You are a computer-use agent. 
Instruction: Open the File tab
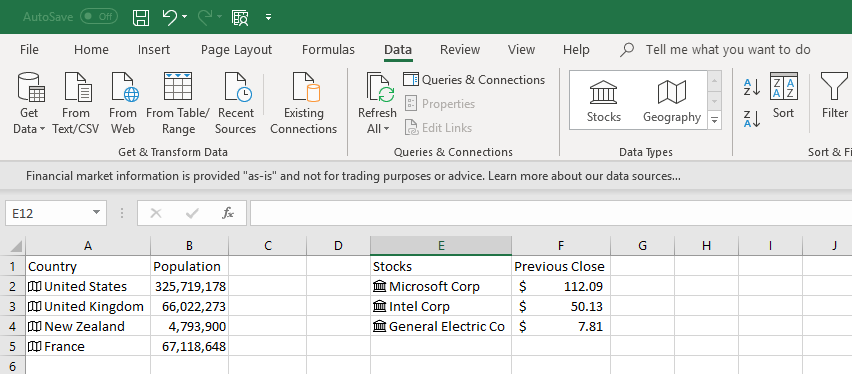pyautogui.click(x=29, y=49)
